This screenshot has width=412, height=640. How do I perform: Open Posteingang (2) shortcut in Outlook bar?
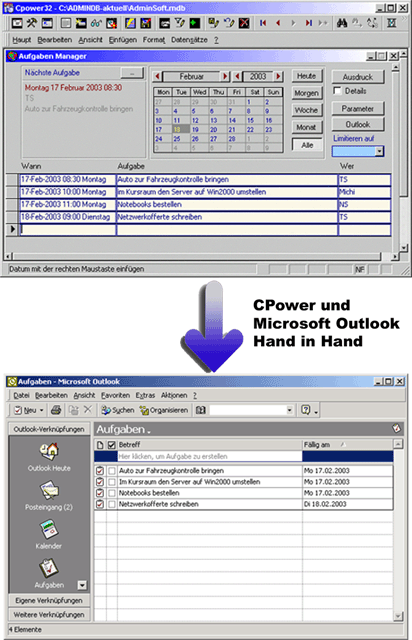click(49, 496)
